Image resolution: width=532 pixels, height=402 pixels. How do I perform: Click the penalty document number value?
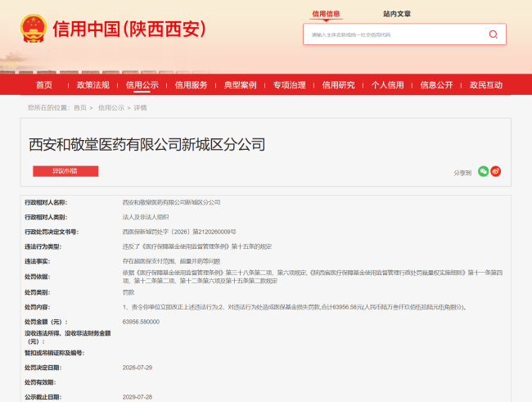[x=179, y=232]
